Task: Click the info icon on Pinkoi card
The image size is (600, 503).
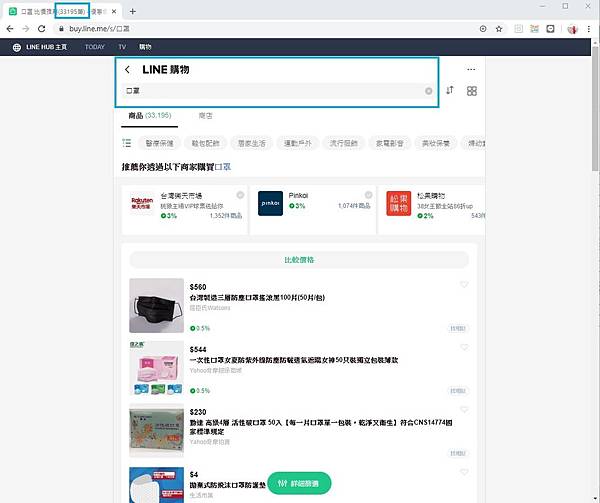Action: (368, 195)
